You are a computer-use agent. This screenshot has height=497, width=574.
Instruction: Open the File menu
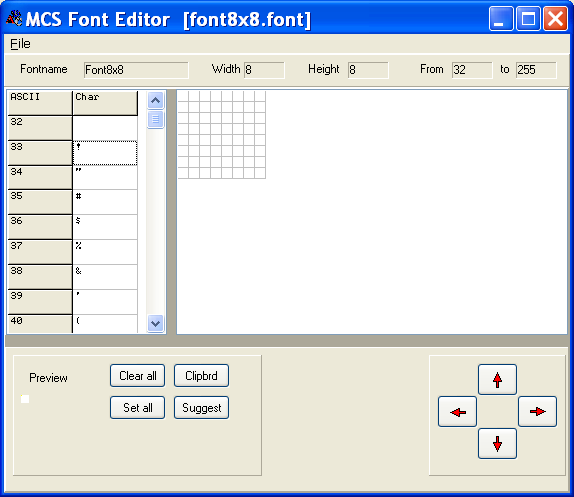20,44
